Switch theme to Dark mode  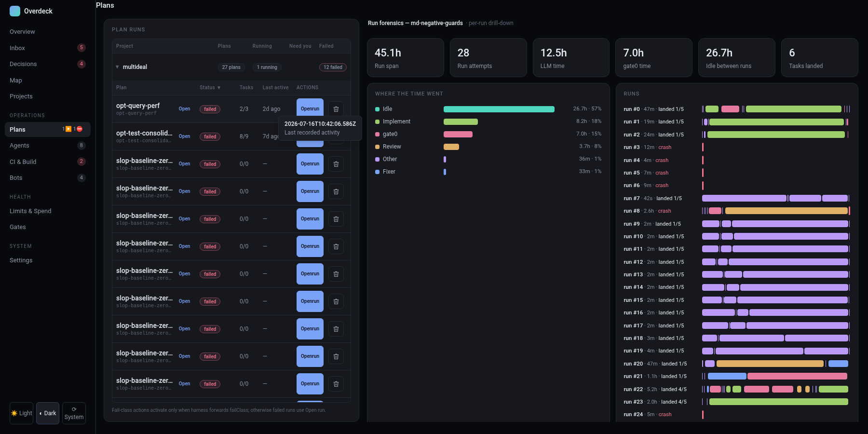(x=48, y=413)
